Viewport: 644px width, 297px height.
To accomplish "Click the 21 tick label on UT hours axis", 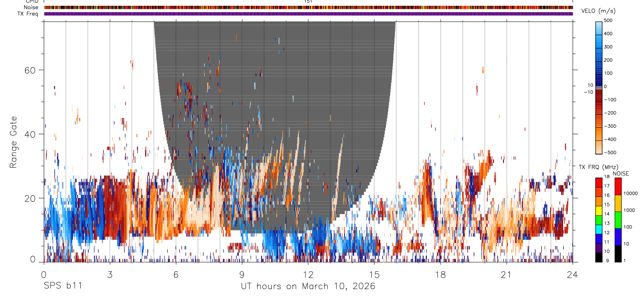I will [x=507, y=274].
